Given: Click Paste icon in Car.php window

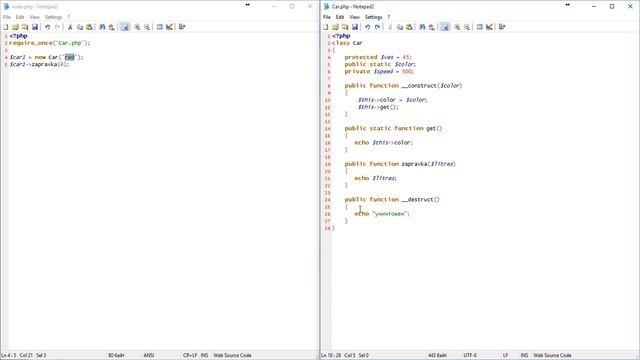Looking at the screenshot, I should 409,27.
